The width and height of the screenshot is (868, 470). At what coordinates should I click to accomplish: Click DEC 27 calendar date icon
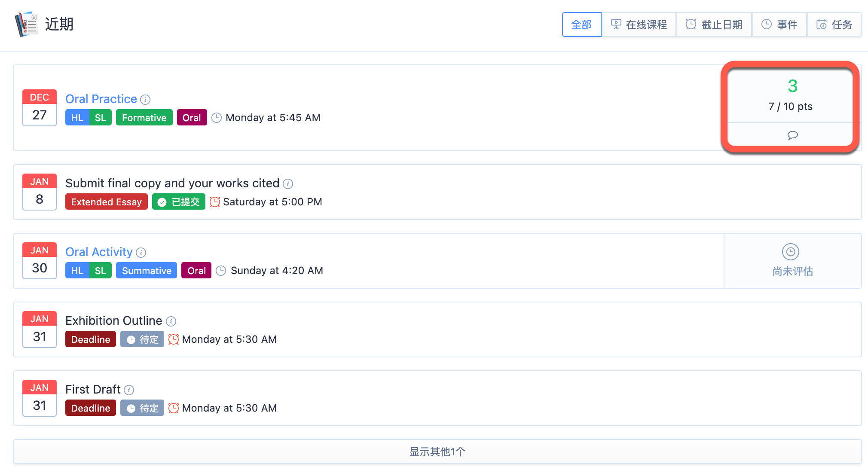pos(40,108)
